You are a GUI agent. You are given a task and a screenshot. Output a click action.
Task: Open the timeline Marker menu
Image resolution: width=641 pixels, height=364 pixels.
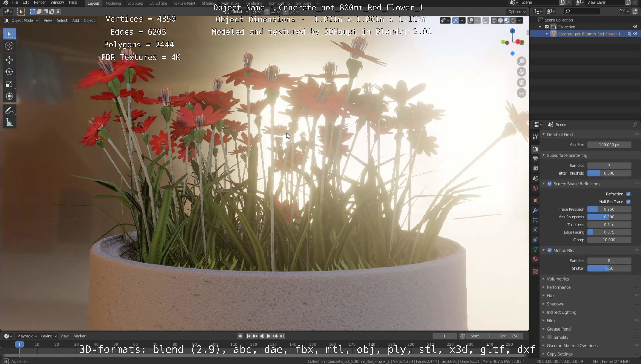pos(79,336)
